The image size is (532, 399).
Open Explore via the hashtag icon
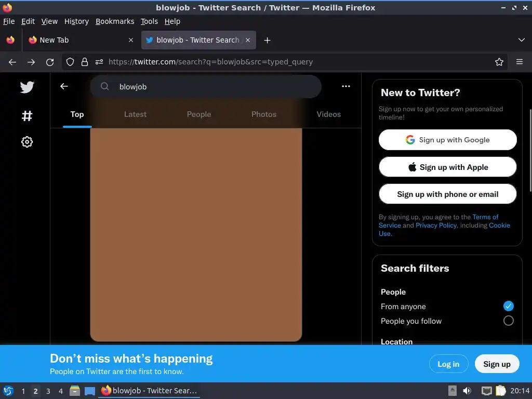(27, 116)
